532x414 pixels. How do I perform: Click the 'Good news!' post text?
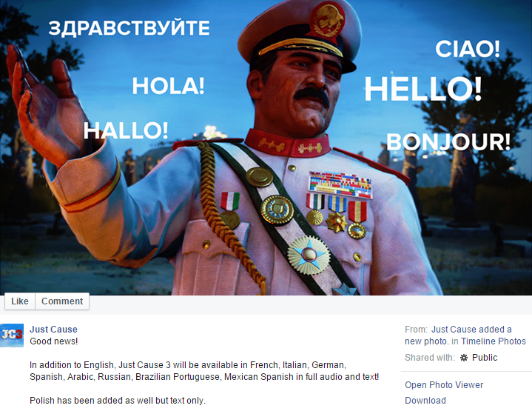click(53, 341)
